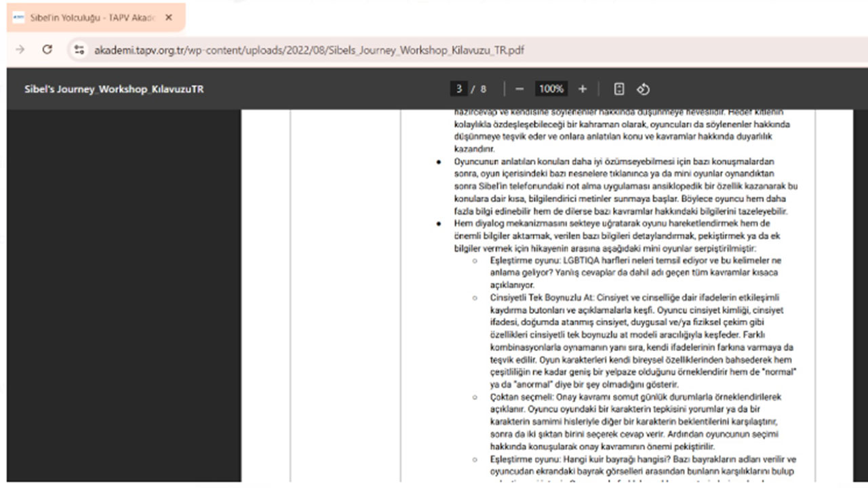The height and width of the screenshot is (488, 868).
Task: Click the address bar URL
Action: click(309, 50)
